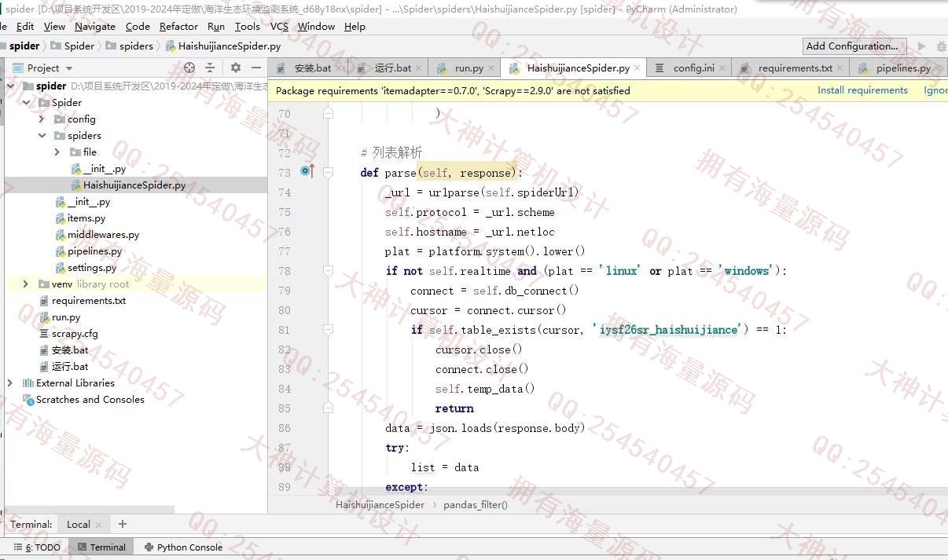This screenshot has height=560, width=948.
Task: Collapse the spiders folder arrow
Action: click(42, 135)
